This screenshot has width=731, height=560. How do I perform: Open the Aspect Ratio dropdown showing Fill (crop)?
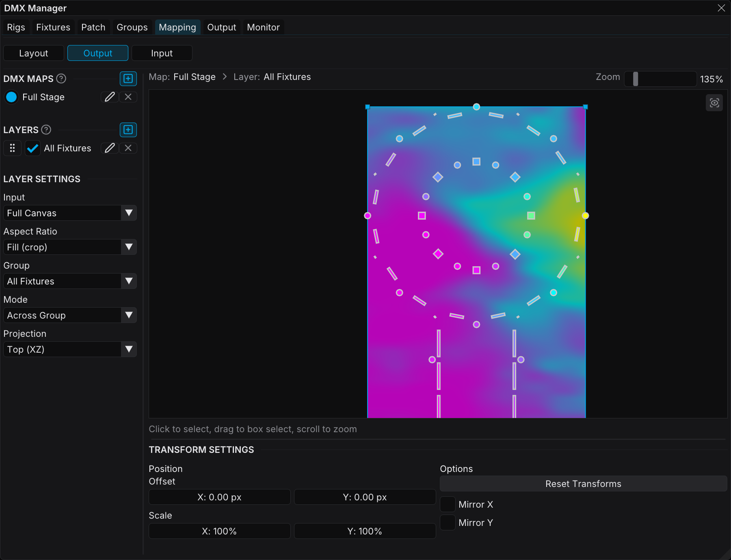[x=70, y=247]
